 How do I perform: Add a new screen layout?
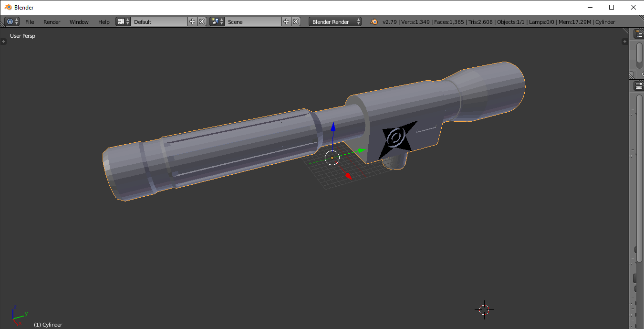pos(192,21)
